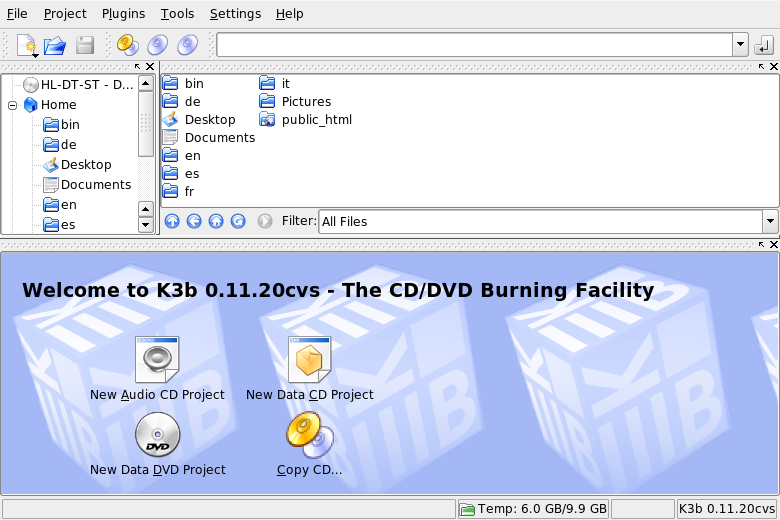Click the grayed Forward navigation button
The height and width of the screenshot is (520, 780).
265,221
